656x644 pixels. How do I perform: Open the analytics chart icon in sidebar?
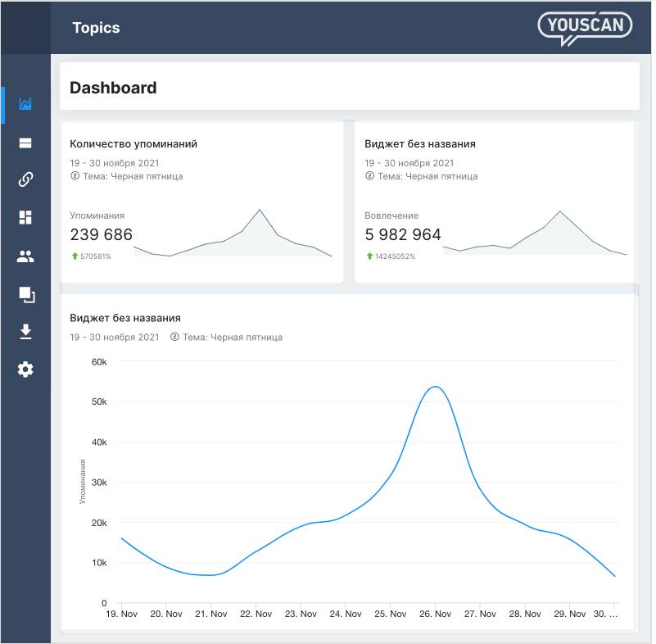tap(25, 104)
